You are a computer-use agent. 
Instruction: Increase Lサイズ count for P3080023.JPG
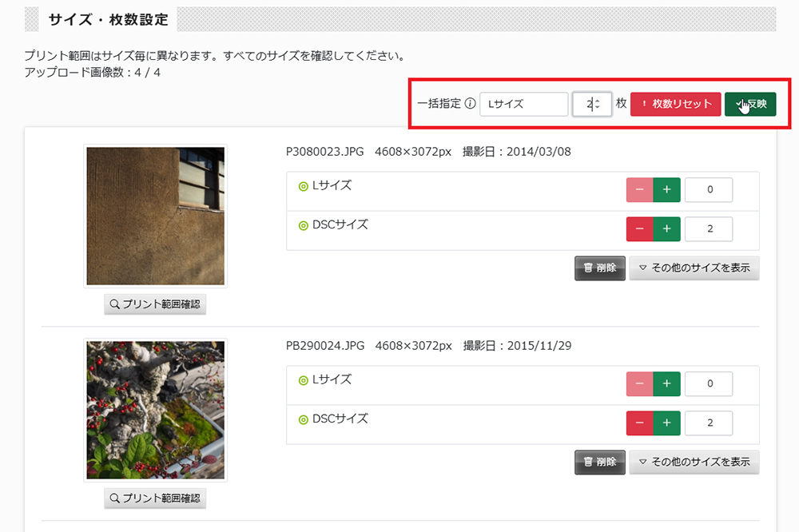(666, 189)
